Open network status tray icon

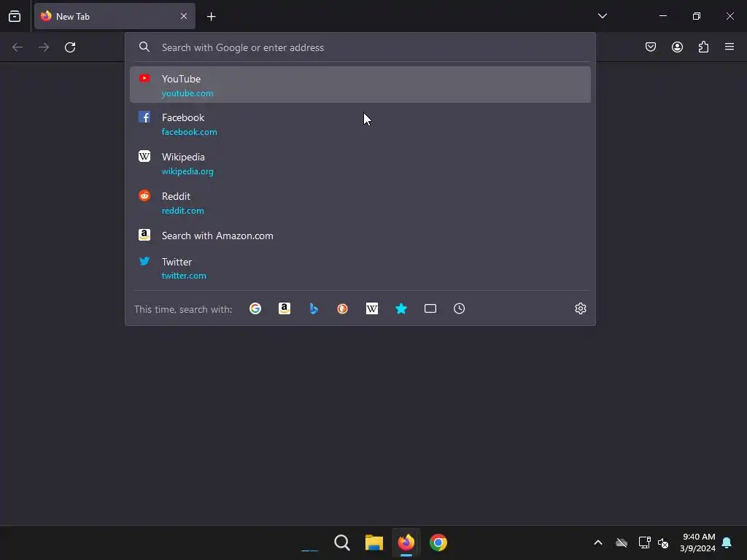tap(645, 542)
